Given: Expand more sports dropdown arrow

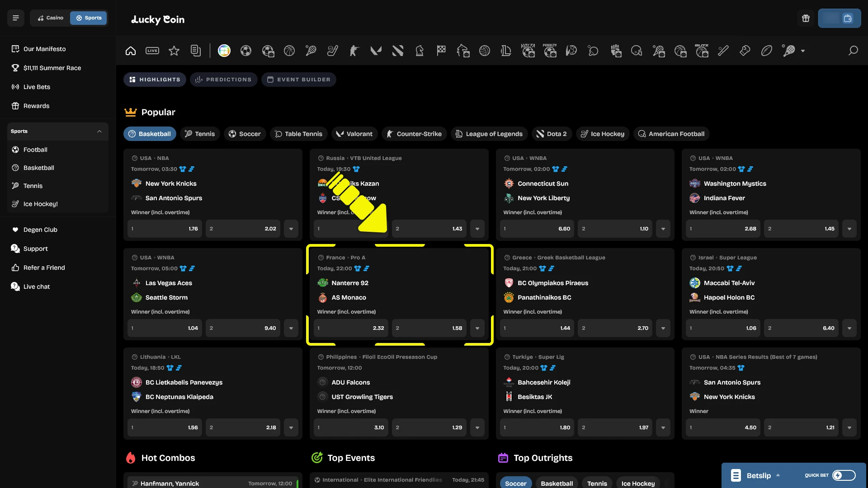Looking at the screenshot, I should pyautogui.click(x=803, y=51).
